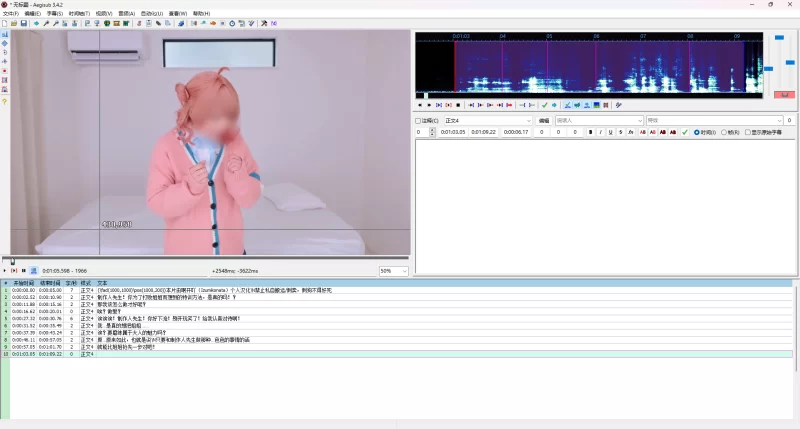Click the New subtitles toolbar icon
Viewport: 800px width, 429px height.
pyautogui.click(x=4, y=23)
